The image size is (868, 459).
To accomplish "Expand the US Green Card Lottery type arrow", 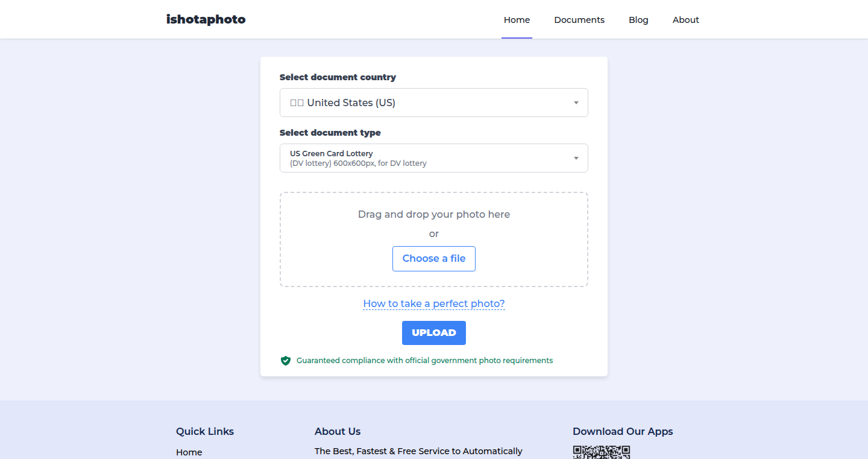I will 576,159.
